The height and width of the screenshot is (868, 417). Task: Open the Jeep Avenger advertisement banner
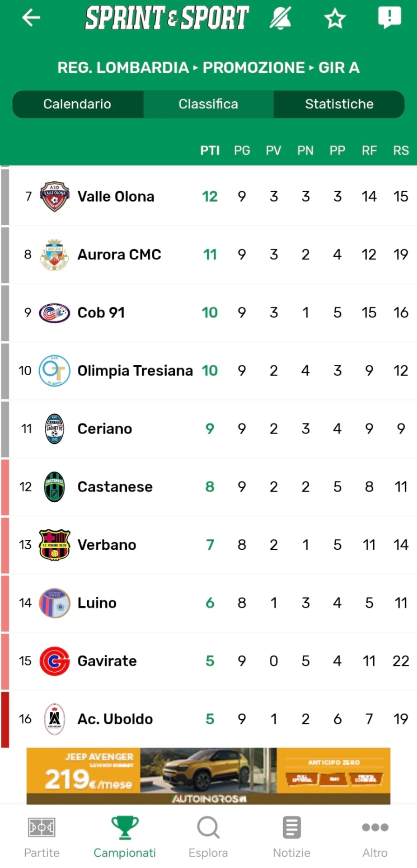208,776
